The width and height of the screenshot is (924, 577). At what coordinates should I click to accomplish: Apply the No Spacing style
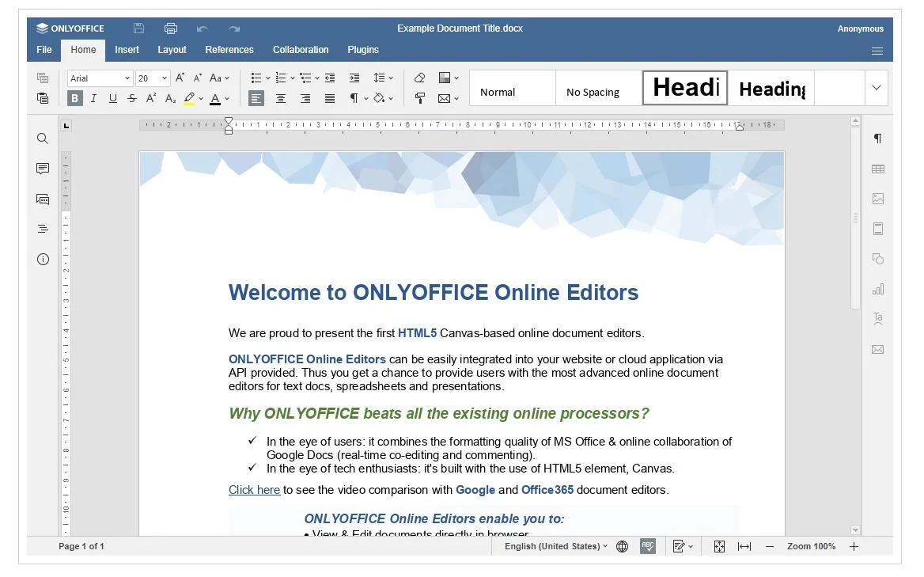(599, 89)
